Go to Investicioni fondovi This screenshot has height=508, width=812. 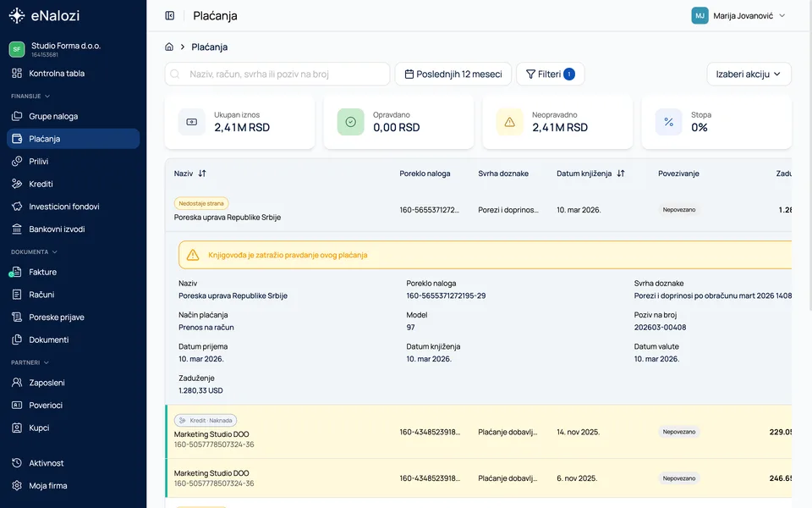pyautogui.click(x=73, y=207)
